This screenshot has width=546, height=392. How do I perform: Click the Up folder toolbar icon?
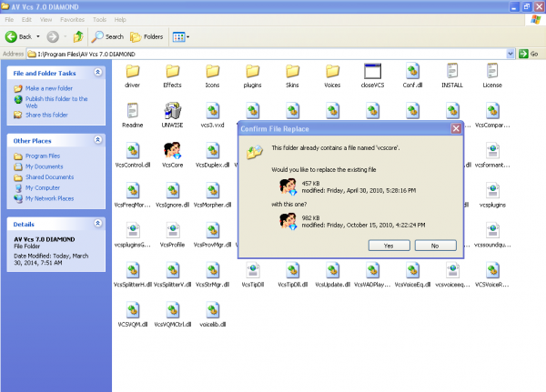(x=79, y=36)
